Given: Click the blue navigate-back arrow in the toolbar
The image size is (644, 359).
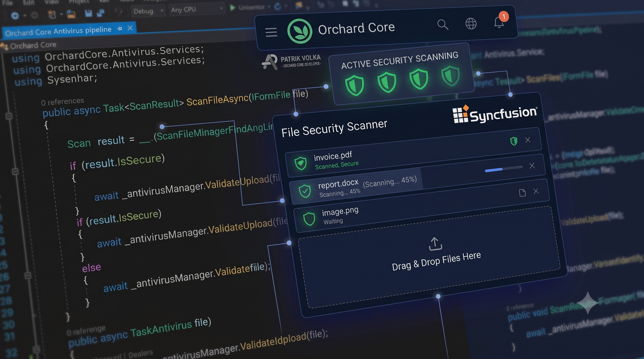Looking at the screenshot, I should coord(15,16).
